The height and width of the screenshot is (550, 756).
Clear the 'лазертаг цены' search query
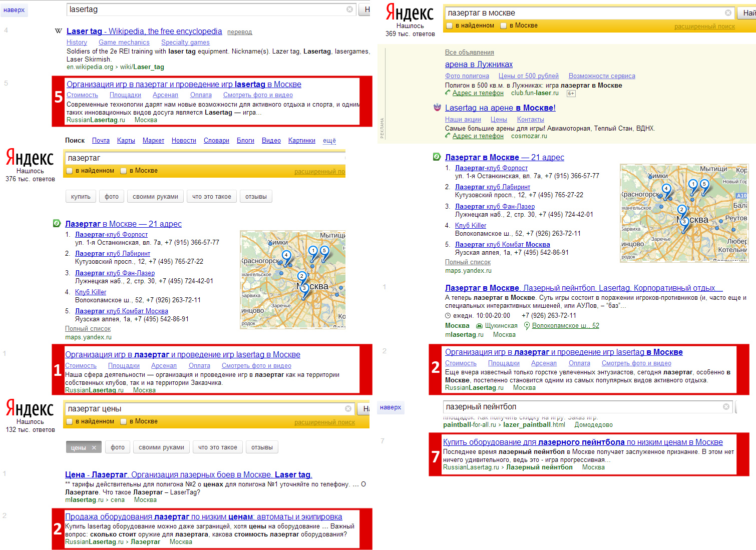point(348,409)
